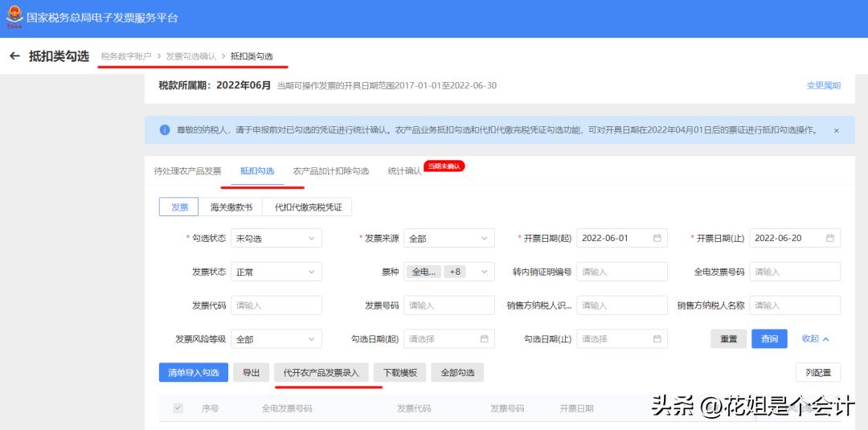This screenshot has height=430, width=868.
Task: Switch to 待处理农产品发票 tab
Action: pyautogui.click(x=187, y=171)
